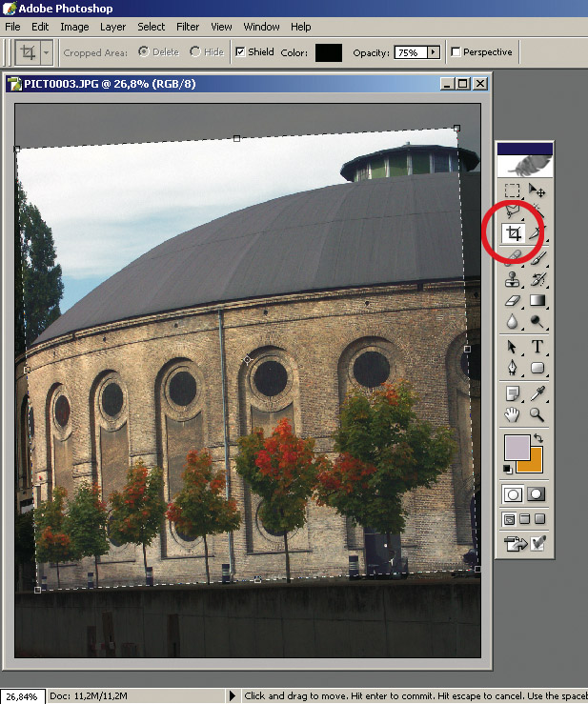Image resolution: width=588 pixels, height=704 pixels.
Task: Select the Clone Stamp tool
Action: 512,279
